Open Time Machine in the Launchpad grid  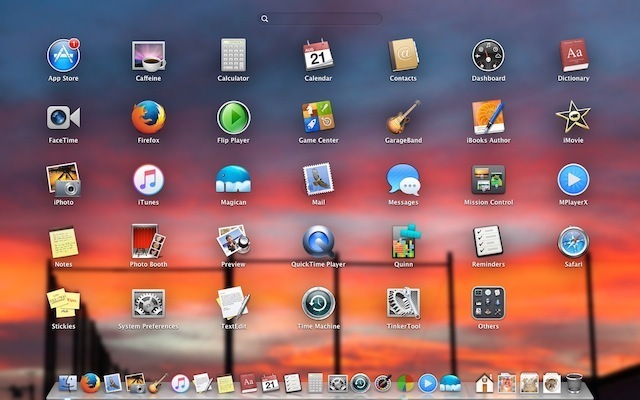point(318,304)
